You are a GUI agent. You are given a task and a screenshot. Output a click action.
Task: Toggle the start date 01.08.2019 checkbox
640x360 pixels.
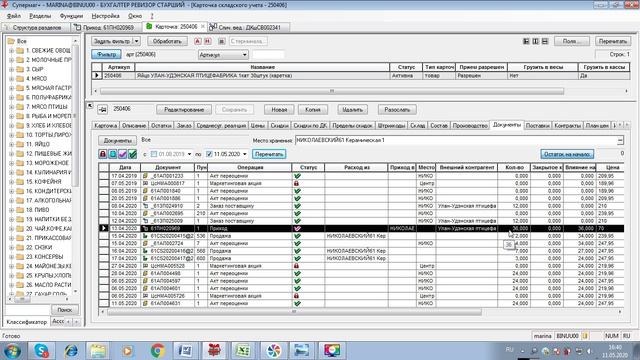(x=154, y=154)
